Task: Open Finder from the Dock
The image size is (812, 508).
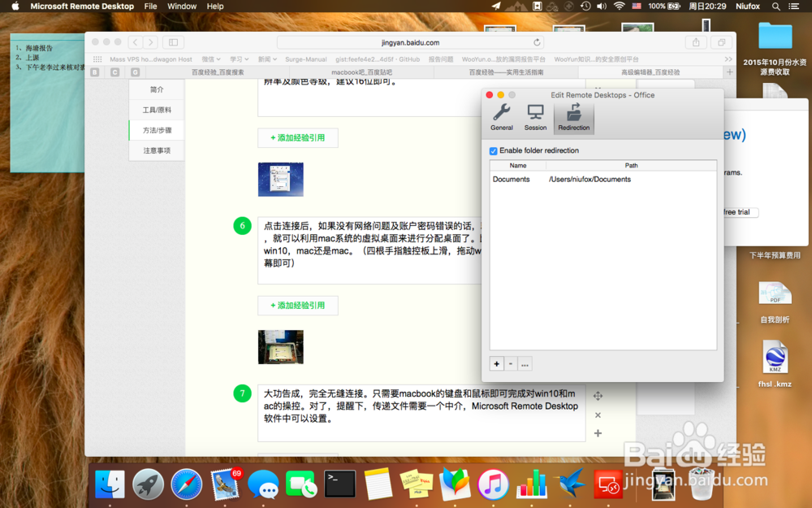Action: [x=110, y=484]
